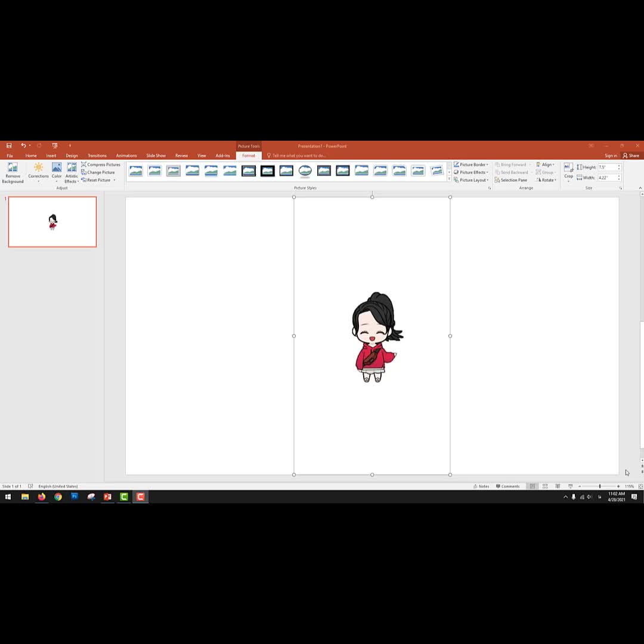Open the Transitions tab
This screenshot has width=644, height=644.
tap(97, 156)
